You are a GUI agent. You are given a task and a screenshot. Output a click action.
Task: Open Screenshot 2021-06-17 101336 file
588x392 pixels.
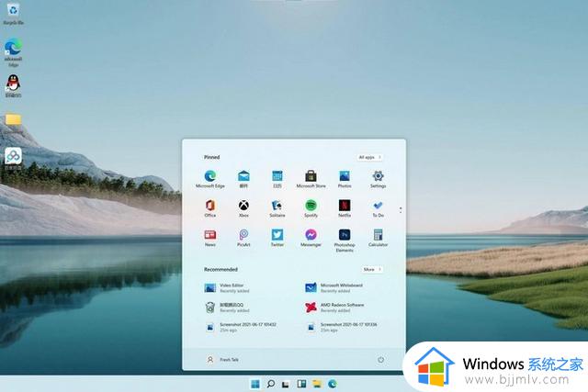pos(343,327)
